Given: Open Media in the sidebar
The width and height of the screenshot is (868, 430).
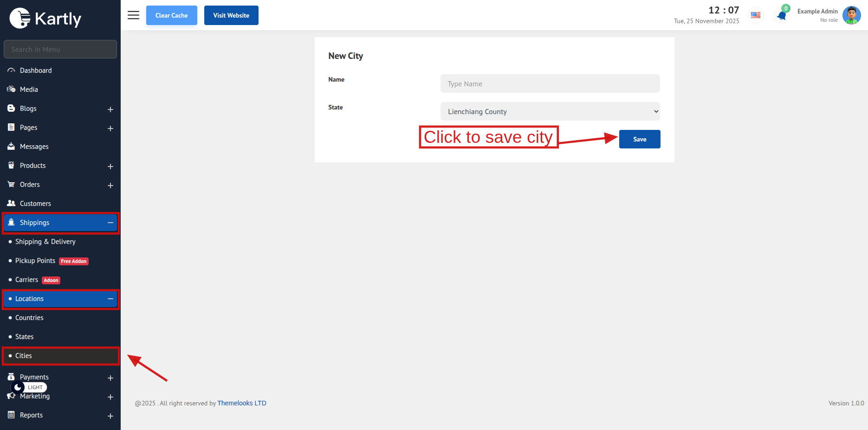Looking at the screenshot, I should click(29, 90).
